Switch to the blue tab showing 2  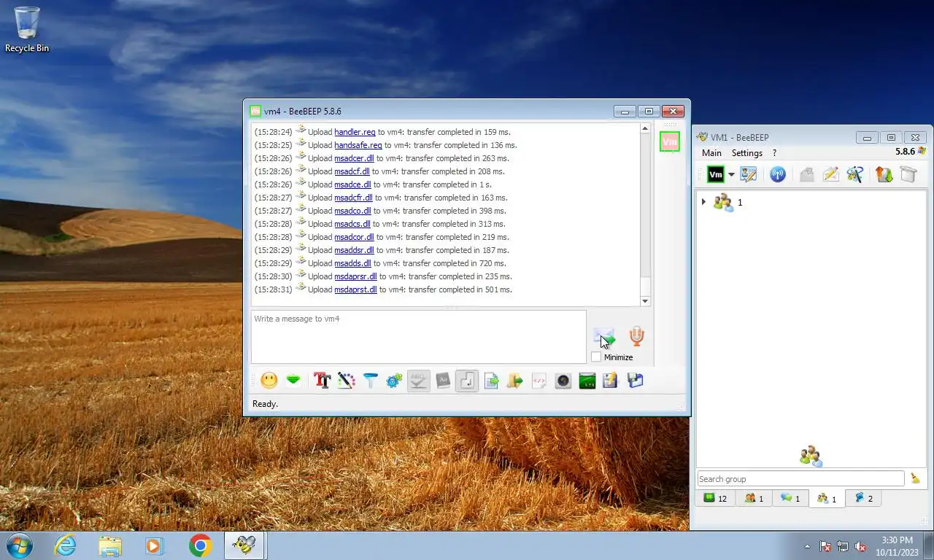pos(864,499)
